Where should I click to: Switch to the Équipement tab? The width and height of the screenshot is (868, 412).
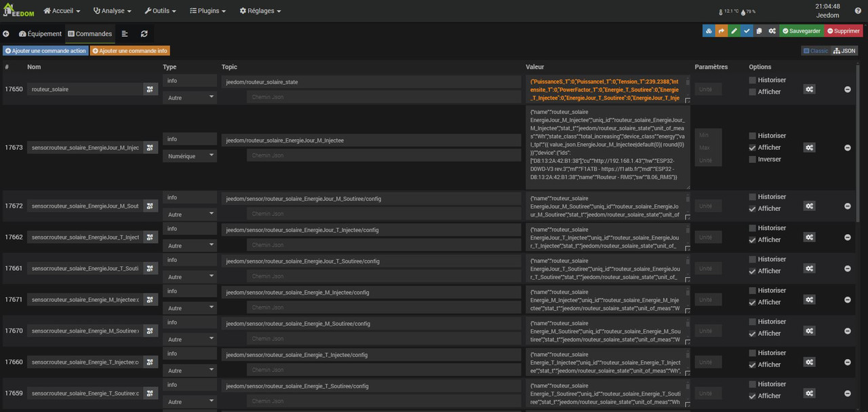click(40, 34)
